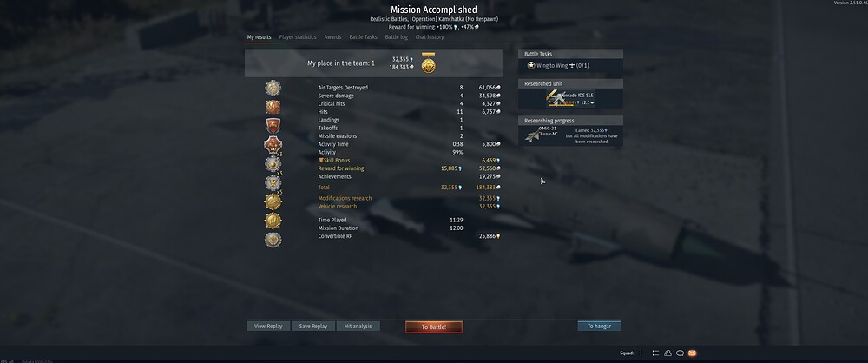
Task: Click the topmost silver award badge
Action: tap(273, 88)
